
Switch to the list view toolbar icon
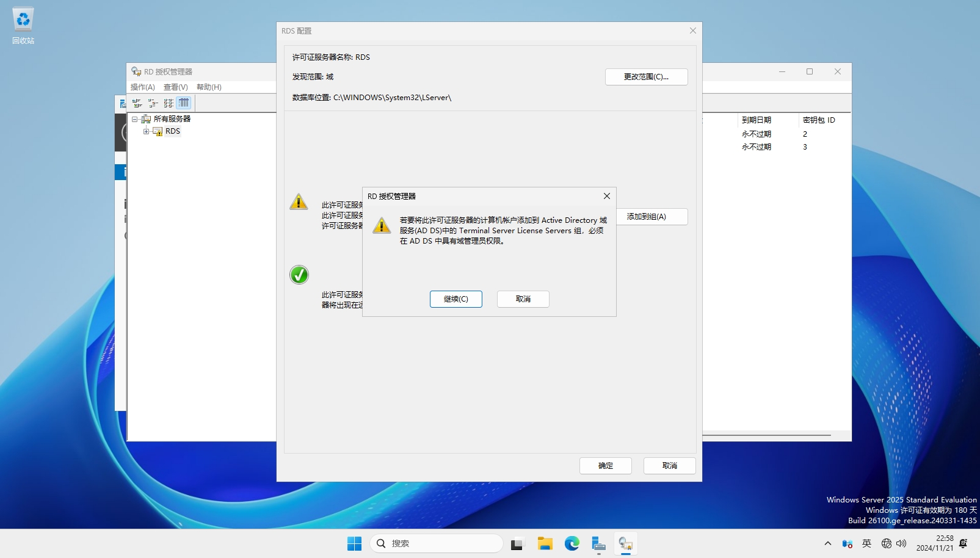(169, 103)
